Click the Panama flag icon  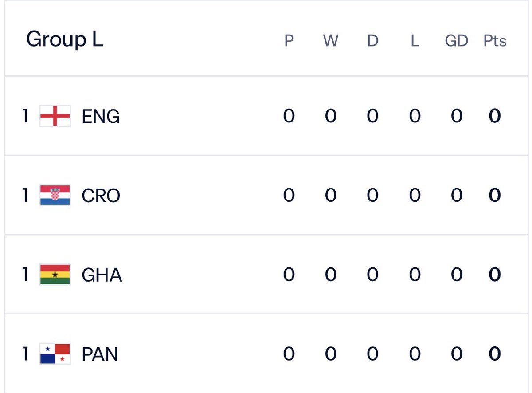pos(55,354)
